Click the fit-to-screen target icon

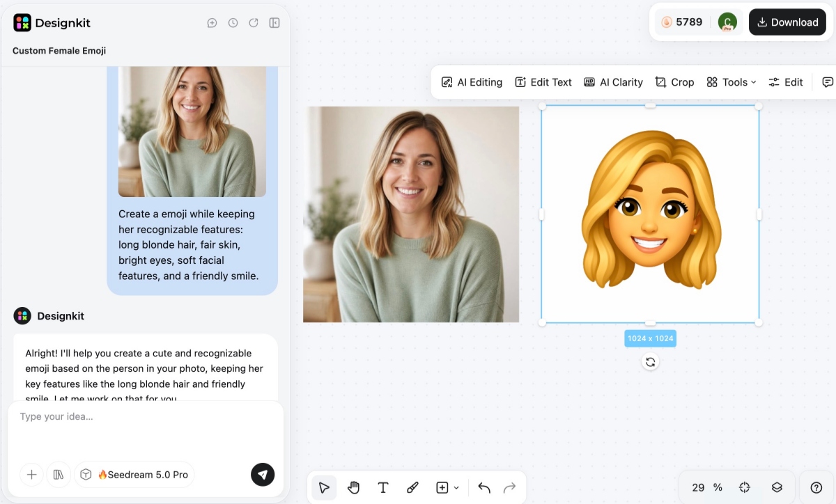pyautogui.click(x=745, y=487)
